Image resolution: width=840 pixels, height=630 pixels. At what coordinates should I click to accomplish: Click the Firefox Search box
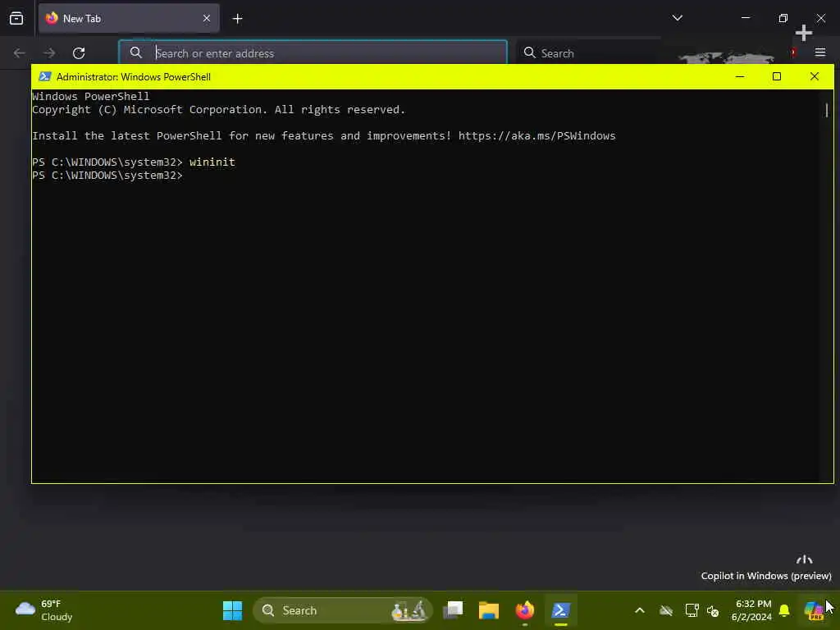click(x=587, y=53)
